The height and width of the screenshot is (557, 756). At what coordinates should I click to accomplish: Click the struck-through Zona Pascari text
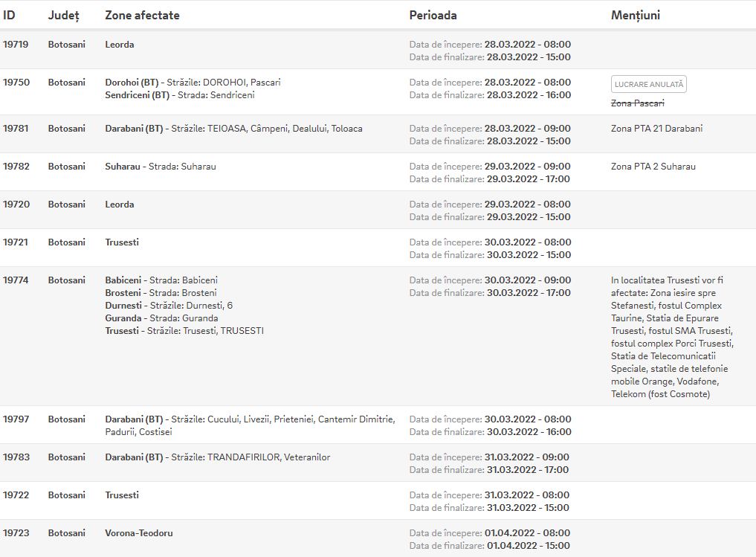coord(637,103)
